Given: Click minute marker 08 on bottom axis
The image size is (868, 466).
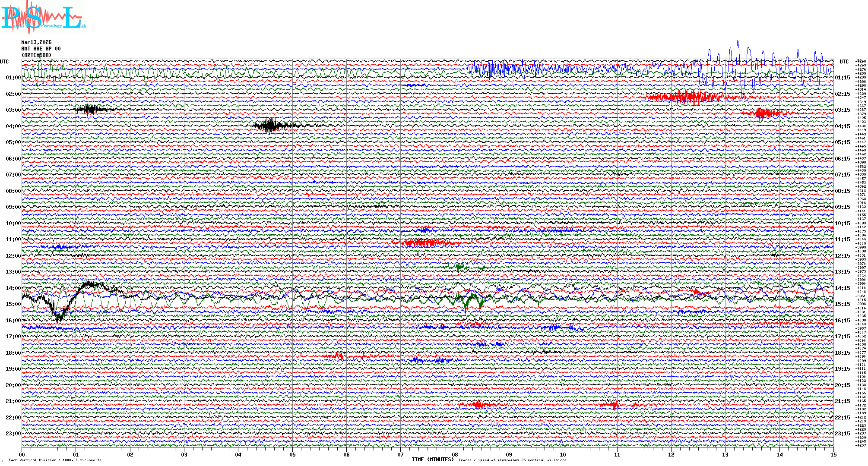Looking at the screenshot, I should click(x=455, y=454).
